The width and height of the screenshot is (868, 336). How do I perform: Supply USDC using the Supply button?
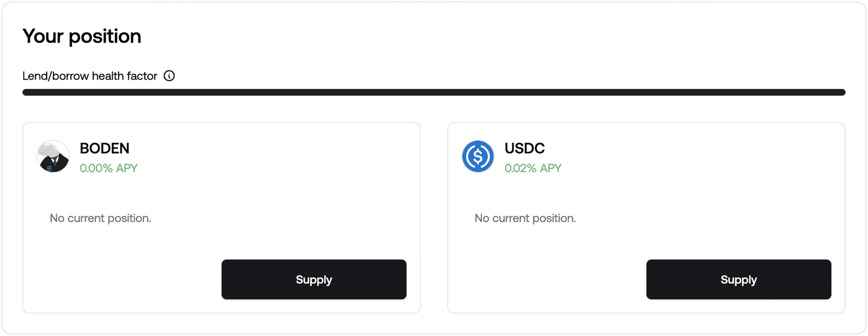coord(739,279)
